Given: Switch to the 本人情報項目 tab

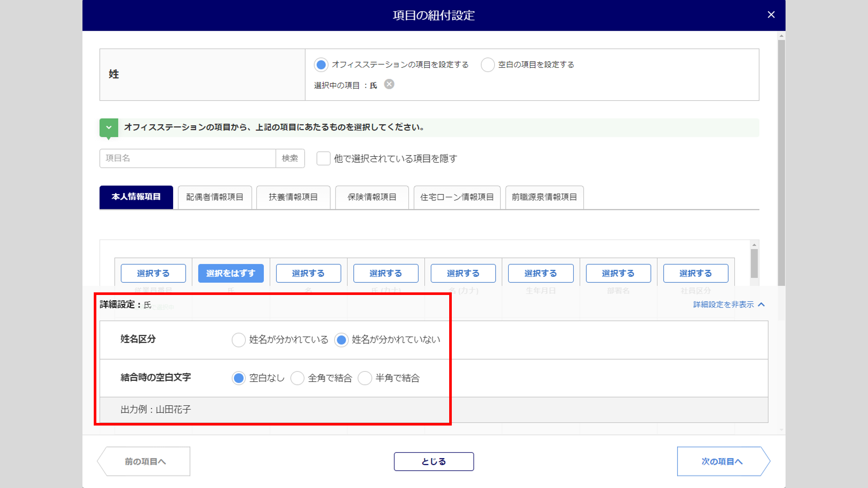Looking at the screenshot, I should click(136, 197).
